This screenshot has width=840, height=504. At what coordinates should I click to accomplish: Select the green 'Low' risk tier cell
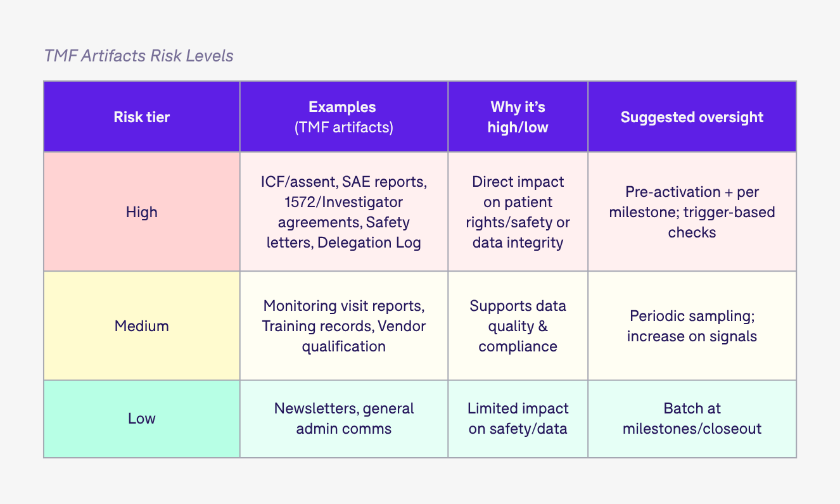[x=142, y=419]
